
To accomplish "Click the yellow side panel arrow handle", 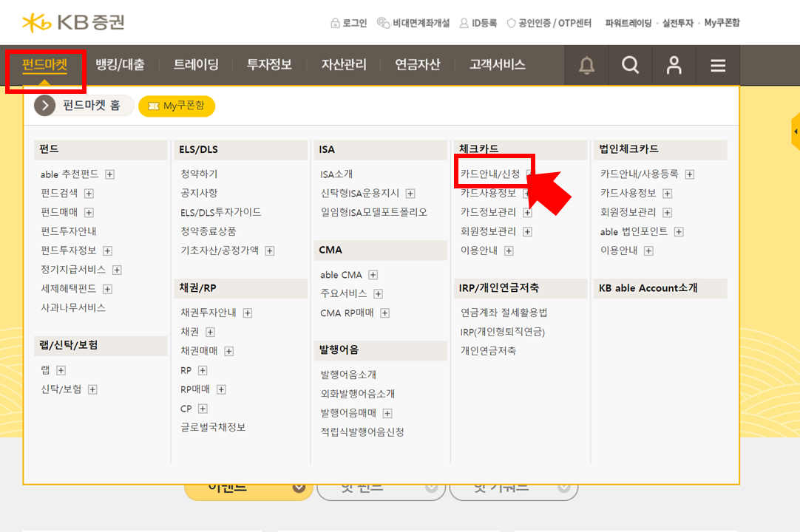I will point(796,132).
